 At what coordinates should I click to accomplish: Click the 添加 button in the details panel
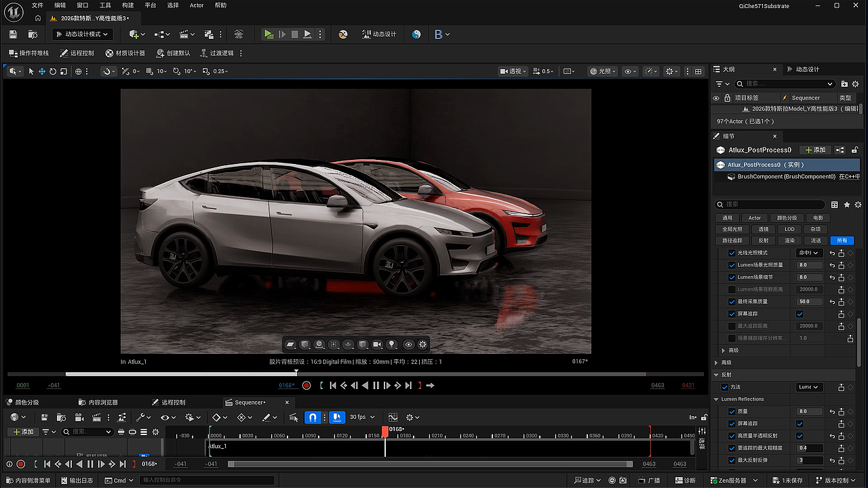816,150
